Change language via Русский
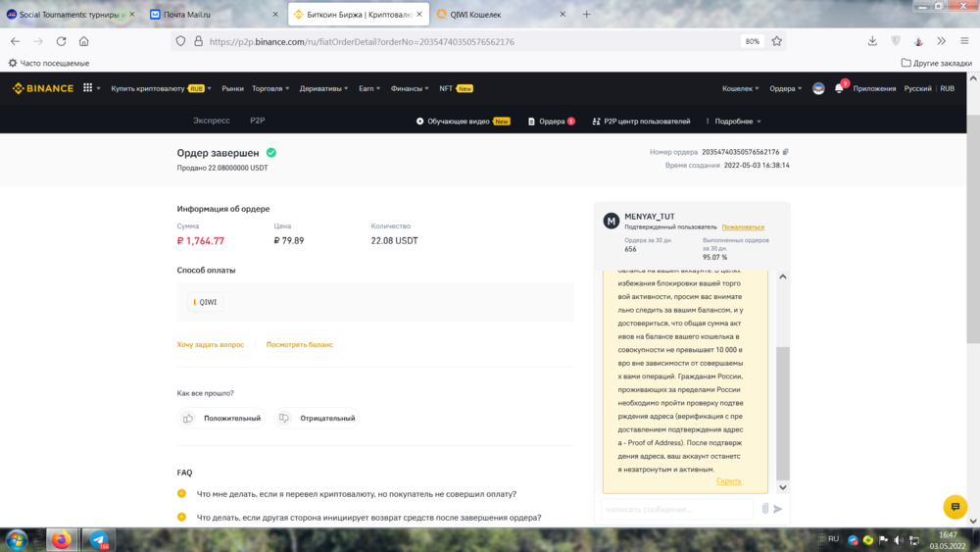The height and width of the screenshot is (552, 980). pos(917,89)
